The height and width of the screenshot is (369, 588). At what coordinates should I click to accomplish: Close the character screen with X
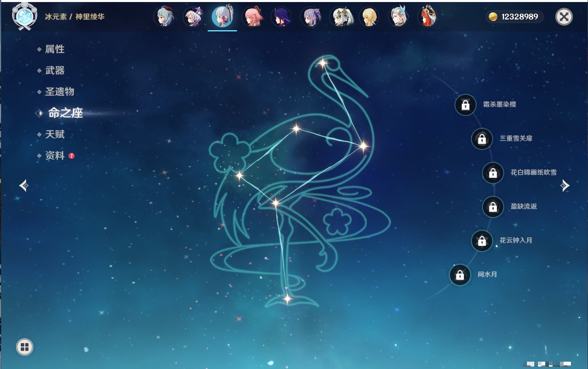point(564,17)
